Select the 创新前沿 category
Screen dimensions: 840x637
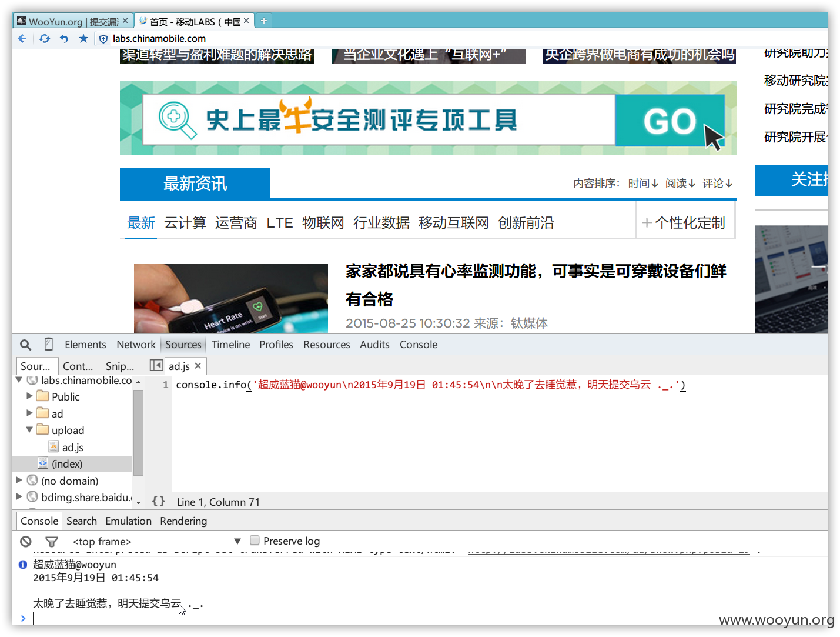(x=526, y=223)
